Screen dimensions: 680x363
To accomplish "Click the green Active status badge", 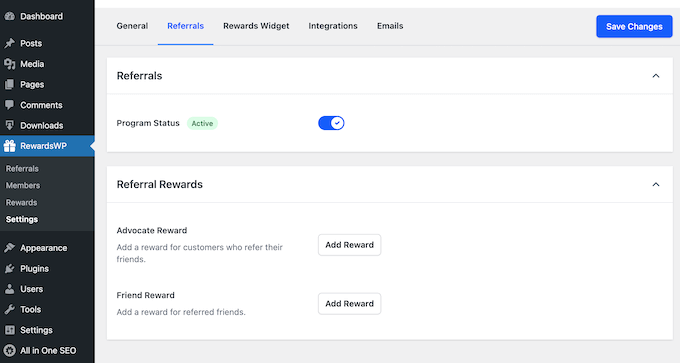I will point(202,124).
